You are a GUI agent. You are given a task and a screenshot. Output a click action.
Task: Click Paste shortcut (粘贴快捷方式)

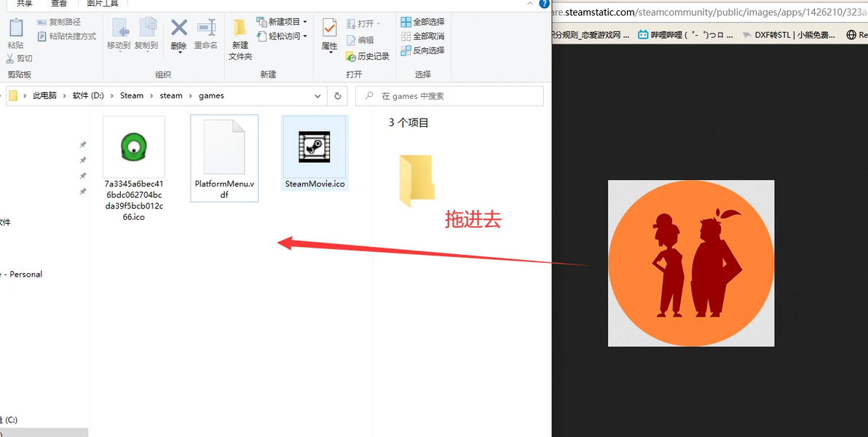pyautogui.click(x=66, y=36)
